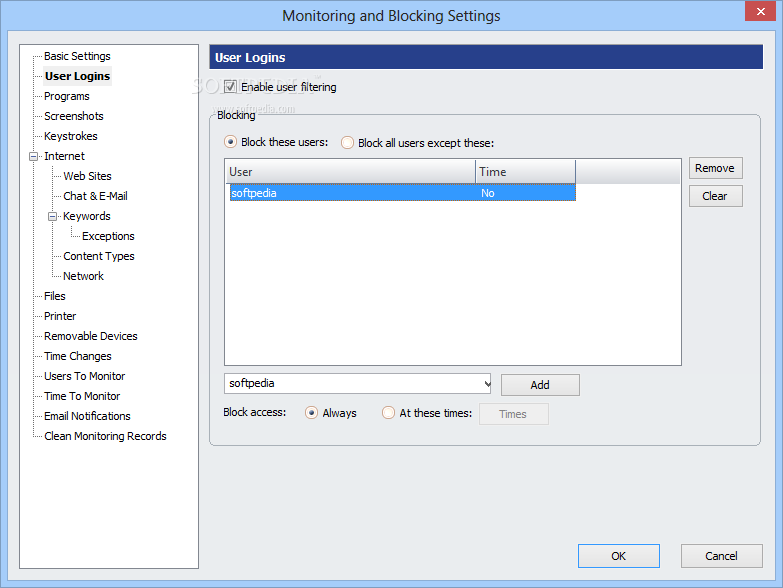Remove the selected user

[x=715, y=168]
